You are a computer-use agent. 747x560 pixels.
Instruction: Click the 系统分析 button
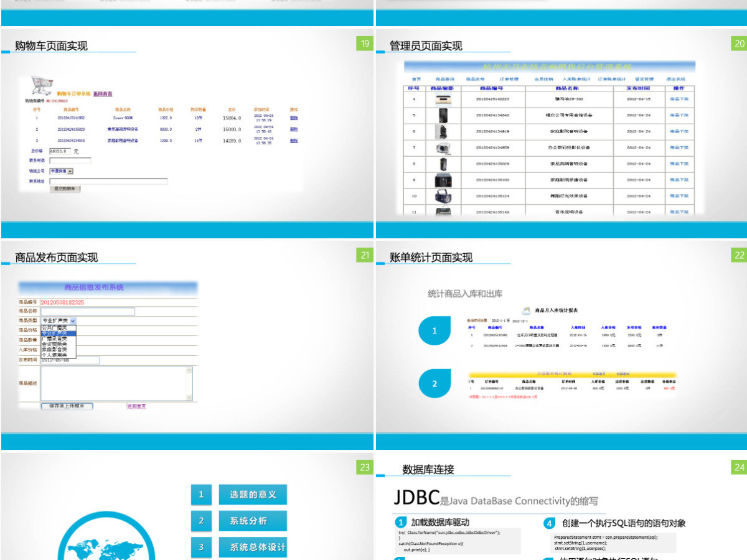coord(253,521)
